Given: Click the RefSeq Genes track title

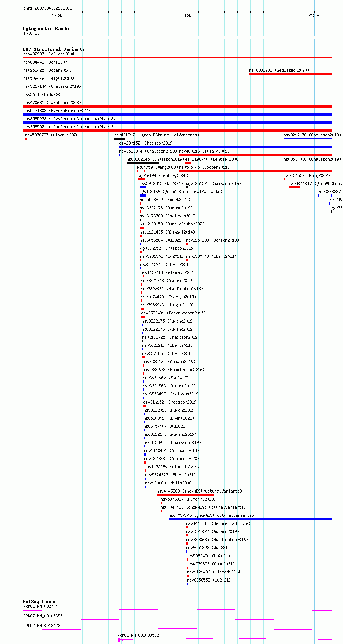Looking at the screenshot, I should [39, 602].
